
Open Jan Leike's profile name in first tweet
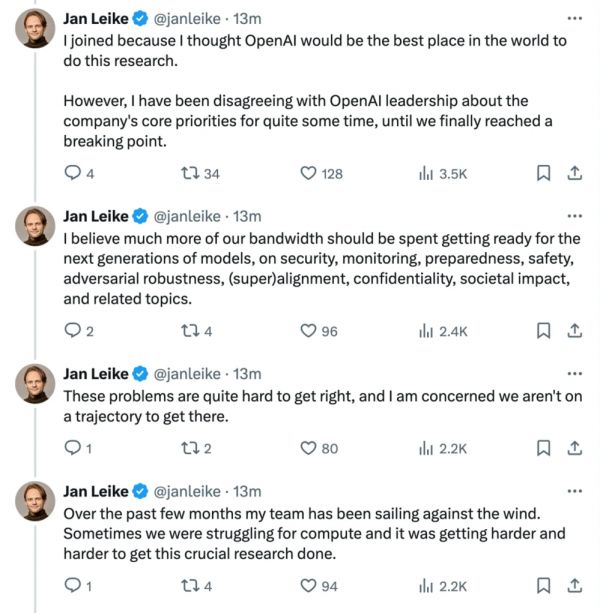pyautogui.click(x=96, y=18)
